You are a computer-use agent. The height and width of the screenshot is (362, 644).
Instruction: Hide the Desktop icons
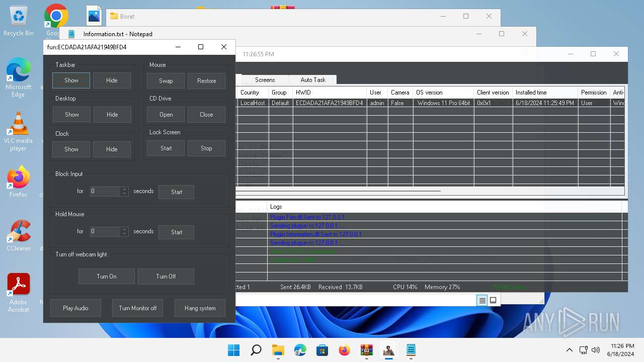point(112,115)
